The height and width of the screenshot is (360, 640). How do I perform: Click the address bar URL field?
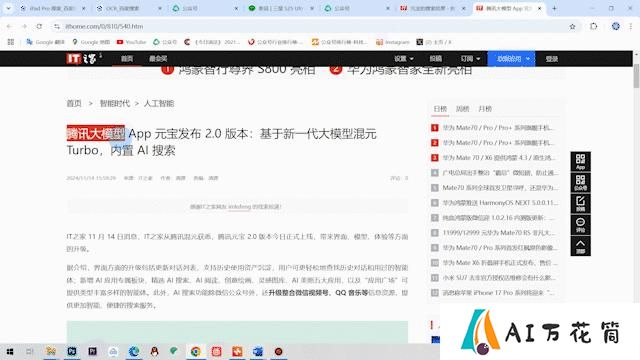[x=310, y=27]
